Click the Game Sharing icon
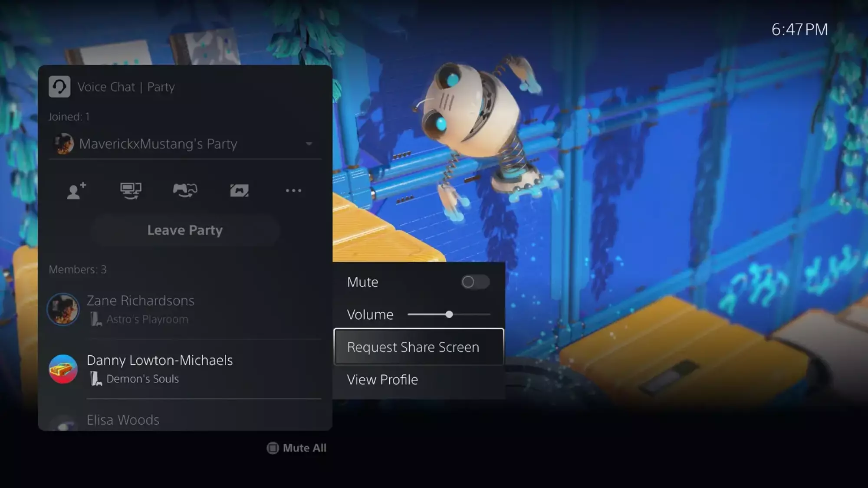The height and width of the screenshot is (488, 868). click(185, 191)
